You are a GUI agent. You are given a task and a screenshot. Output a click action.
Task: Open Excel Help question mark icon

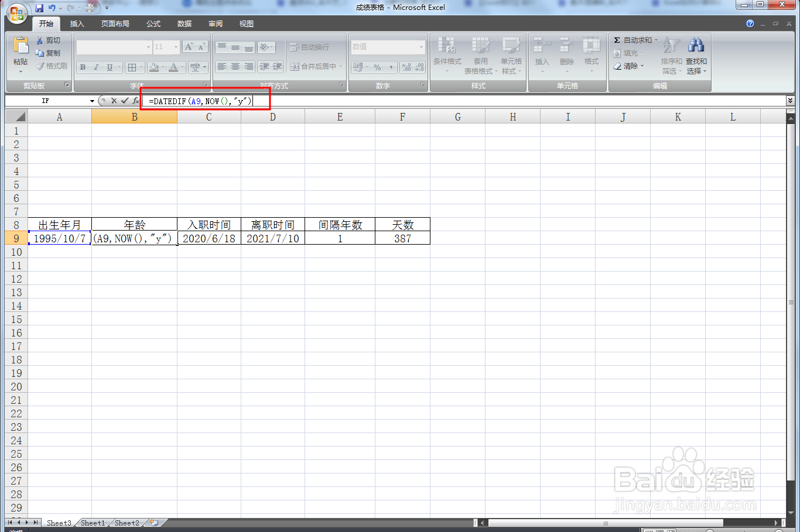(750, 23)
